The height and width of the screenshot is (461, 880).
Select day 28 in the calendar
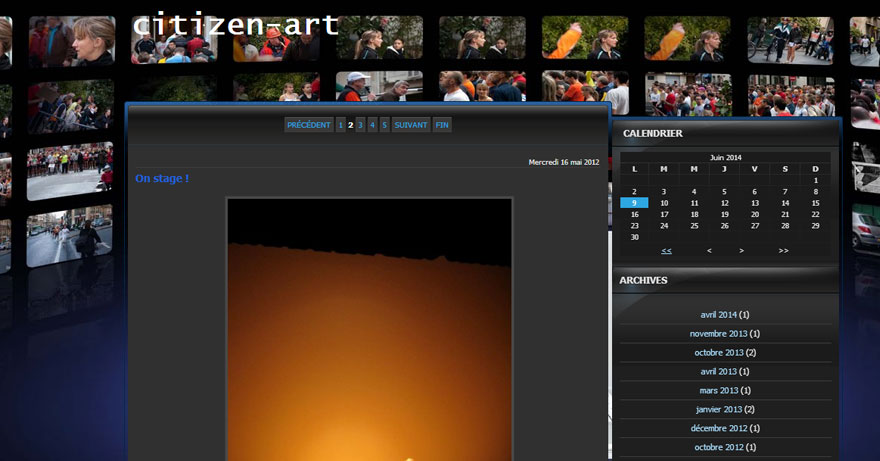pyautogui.click(x=785, y=226)
